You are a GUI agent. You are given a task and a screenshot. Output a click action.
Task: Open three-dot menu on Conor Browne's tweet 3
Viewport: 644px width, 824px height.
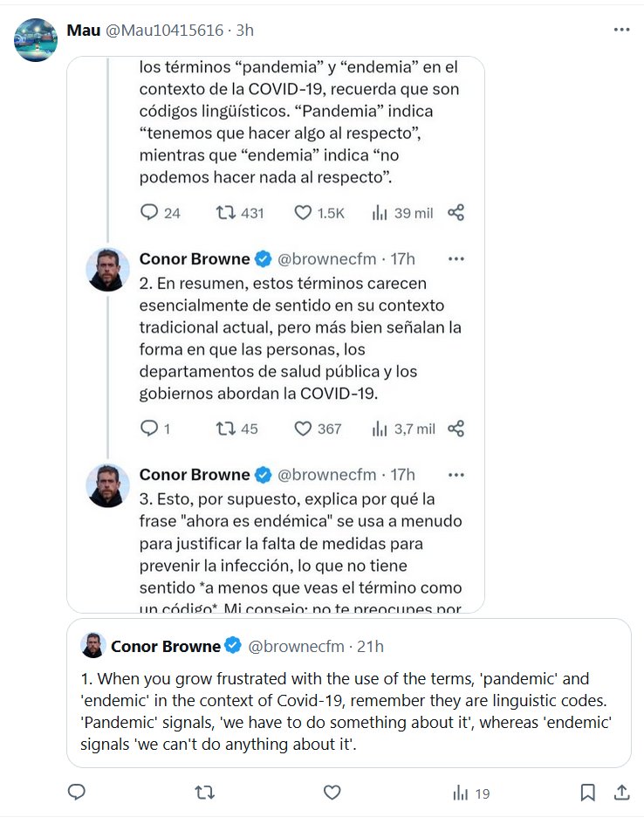(x=456, y=475)
